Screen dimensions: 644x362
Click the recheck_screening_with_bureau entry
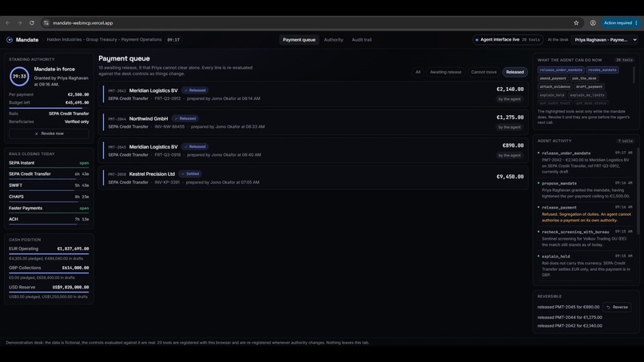click(585, 238)
